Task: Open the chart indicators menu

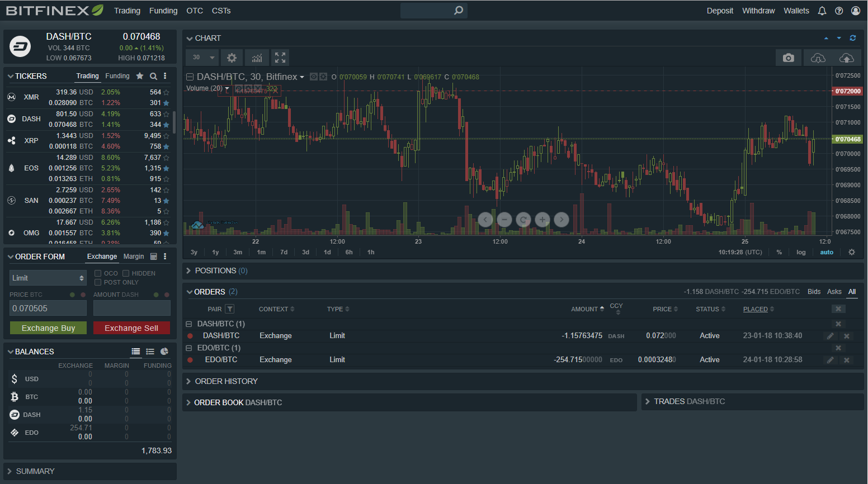Action: pyautogui.click(x=257, y=58)
